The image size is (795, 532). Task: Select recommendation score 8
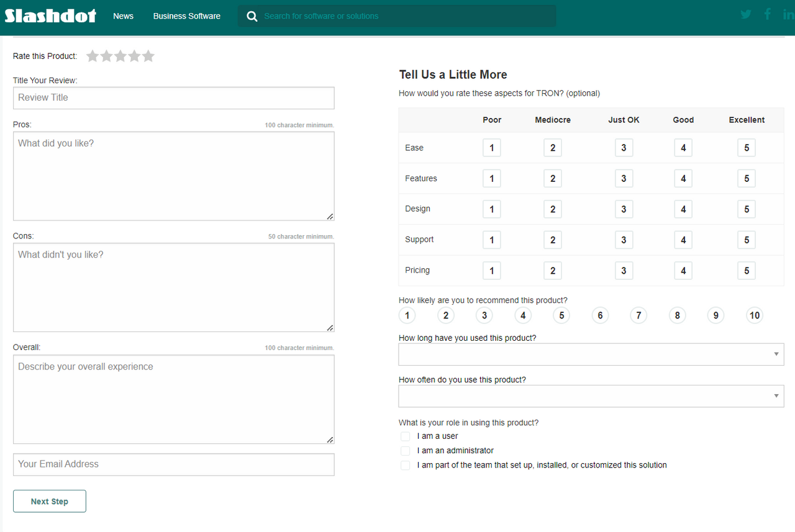677,315
